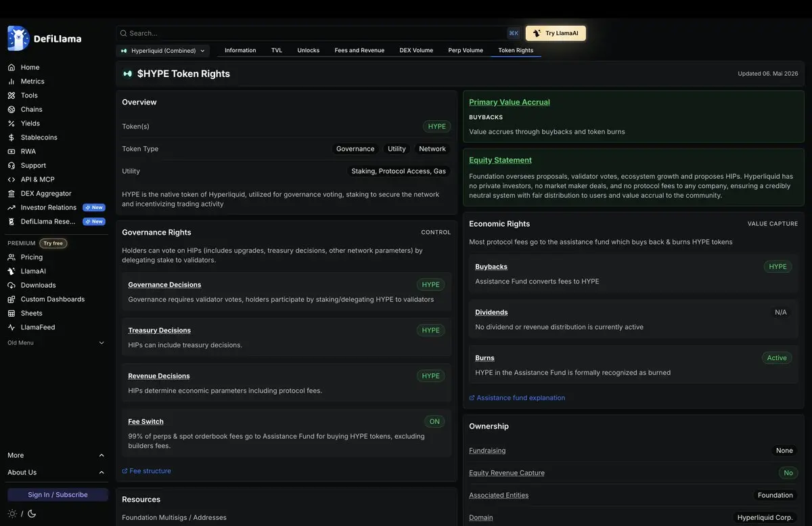812x526 pixels.
Task: Click the Revenue Decisions label
Action: (159, 376)
